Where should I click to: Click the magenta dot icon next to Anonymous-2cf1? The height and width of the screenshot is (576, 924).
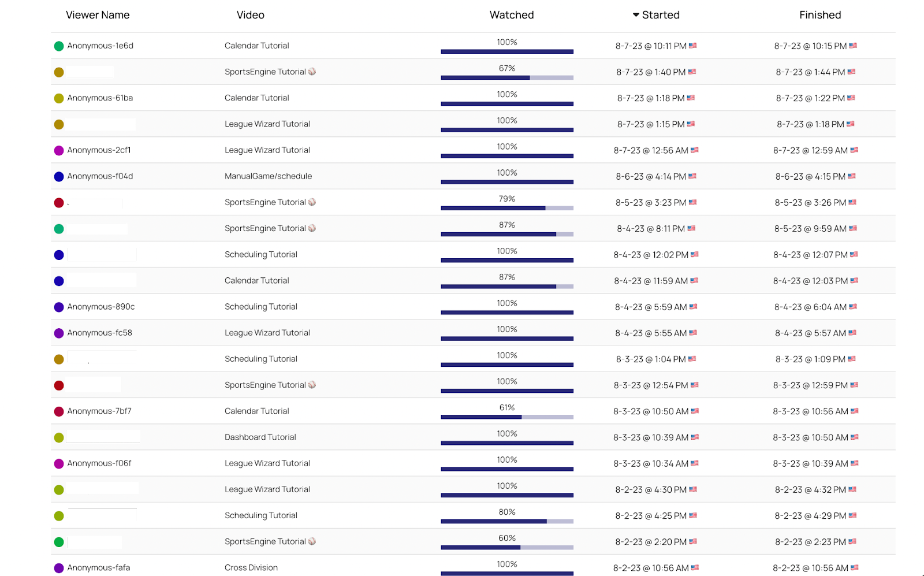58,150
